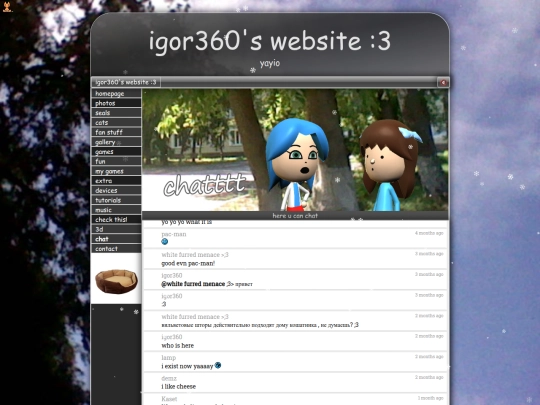
Task: Open the devices page
Action: click(116, 190)
